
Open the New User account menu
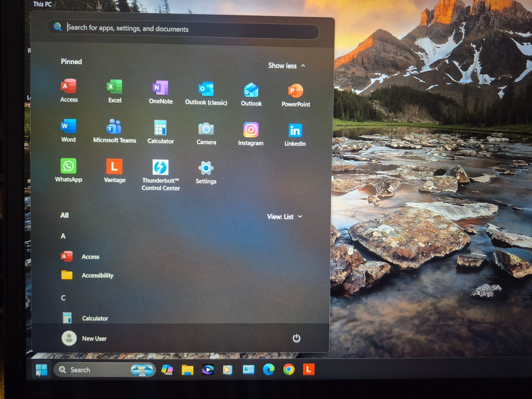(84, 338)
